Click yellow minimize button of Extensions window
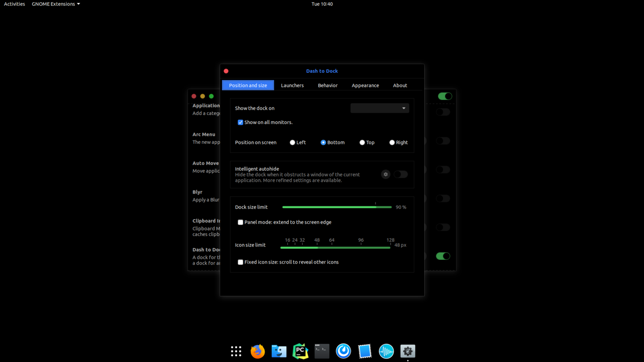This screenshot has width=644, height=362. click(x=203, y=96)
